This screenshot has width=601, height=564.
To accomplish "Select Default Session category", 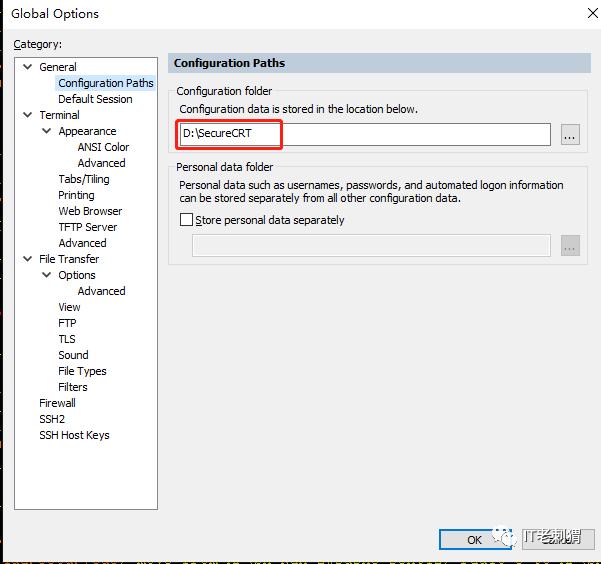I will [95, 99].
